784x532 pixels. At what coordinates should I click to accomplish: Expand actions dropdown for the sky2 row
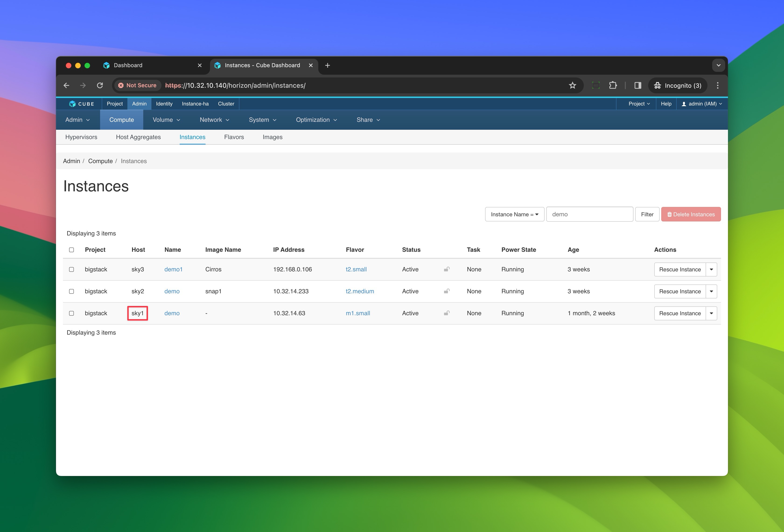point(711,291)
